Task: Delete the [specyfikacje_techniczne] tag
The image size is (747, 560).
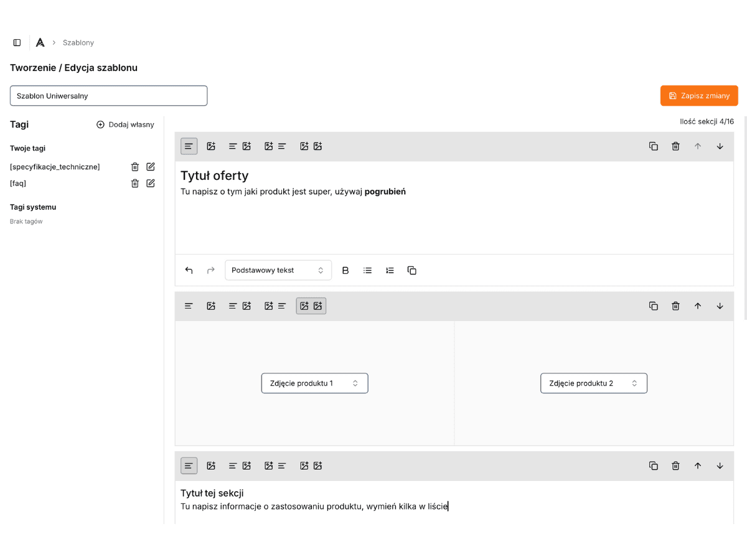Action: point(135,167)
